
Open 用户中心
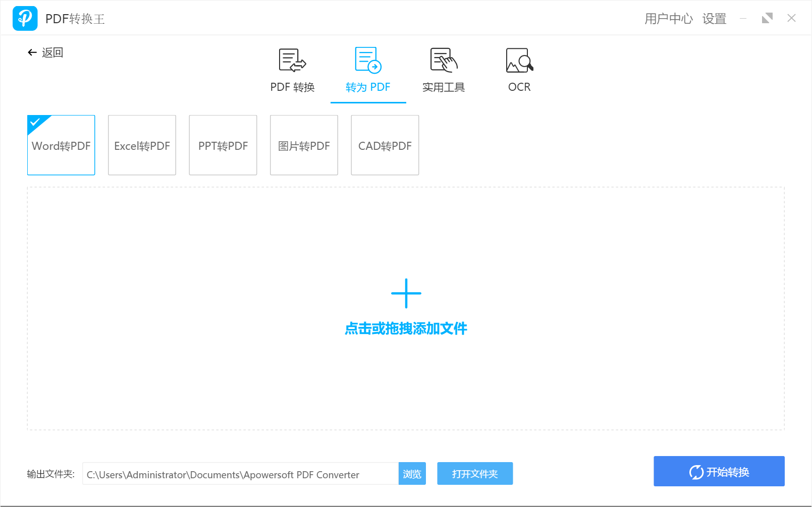click(669, 19)
